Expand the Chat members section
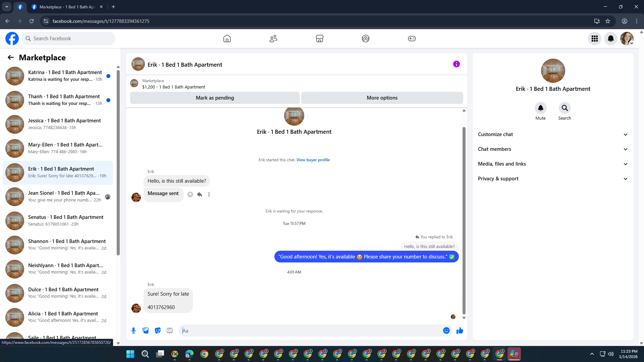The width and height of the screenshot is (644, 362). pyautogui.click(x=553, y=149)
